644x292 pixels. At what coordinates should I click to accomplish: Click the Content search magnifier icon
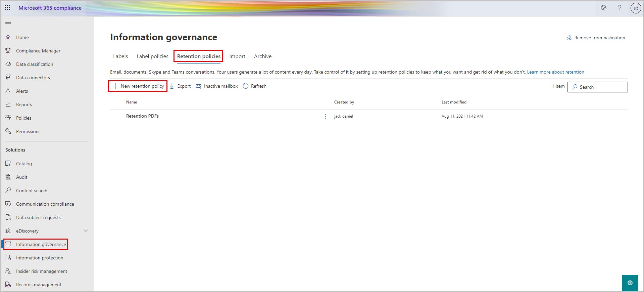(x=8, y=191)
